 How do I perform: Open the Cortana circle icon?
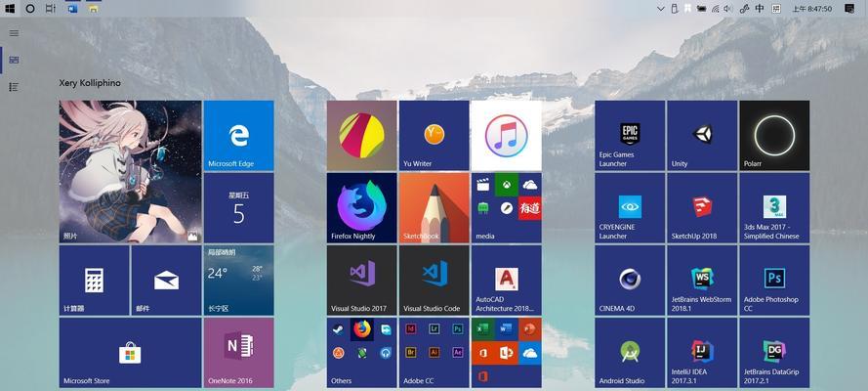coord(30,8)
